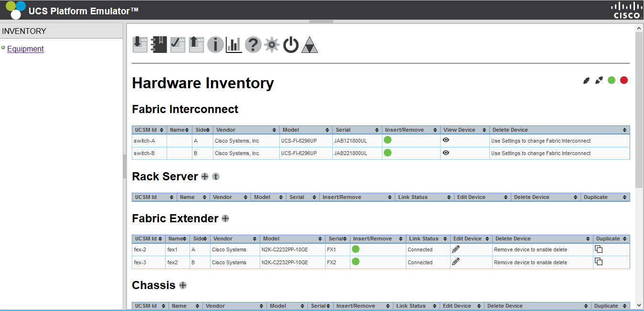This screenshot has height=311, width=644.
Task: Toggle insert/remove status for switch-A
Action: [388, 140]
